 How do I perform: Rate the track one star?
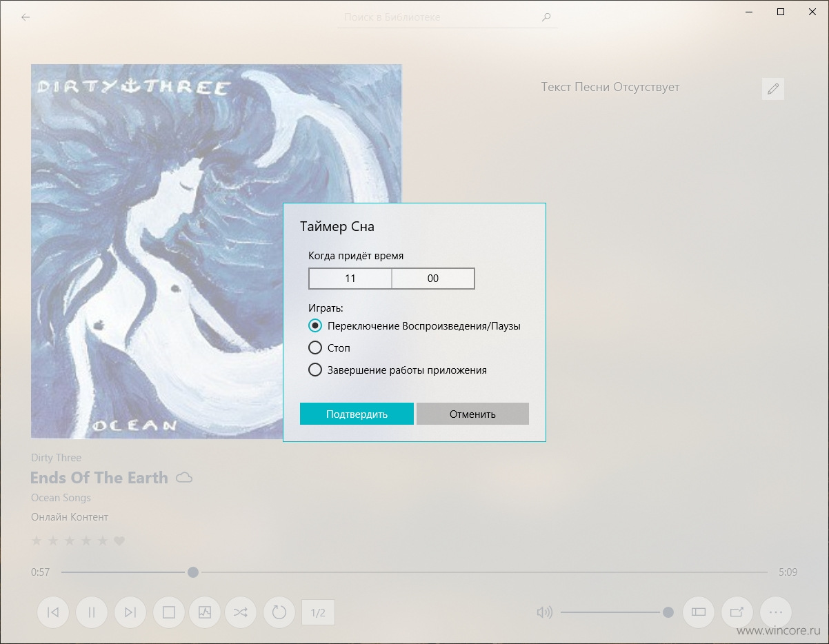tap(37, 541)
